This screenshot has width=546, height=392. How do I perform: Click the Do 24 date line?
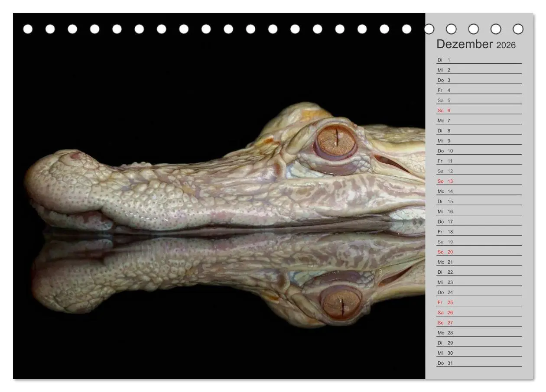tap(479, 292)
